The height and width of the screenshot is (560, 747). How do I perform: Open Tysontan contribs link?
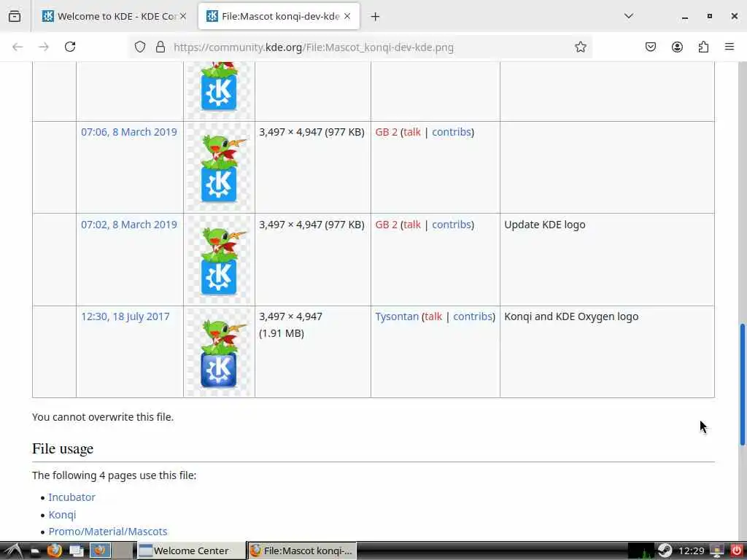473,316
